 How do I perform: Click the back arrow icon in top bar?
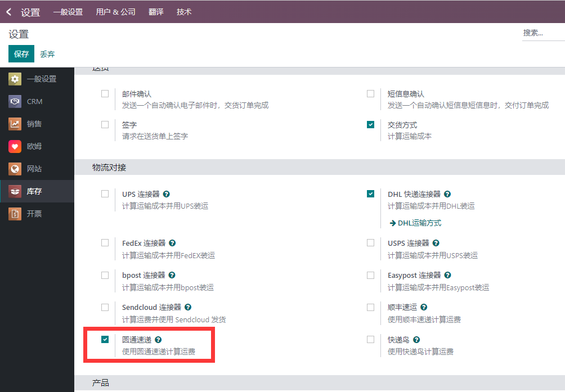[9, 12]
